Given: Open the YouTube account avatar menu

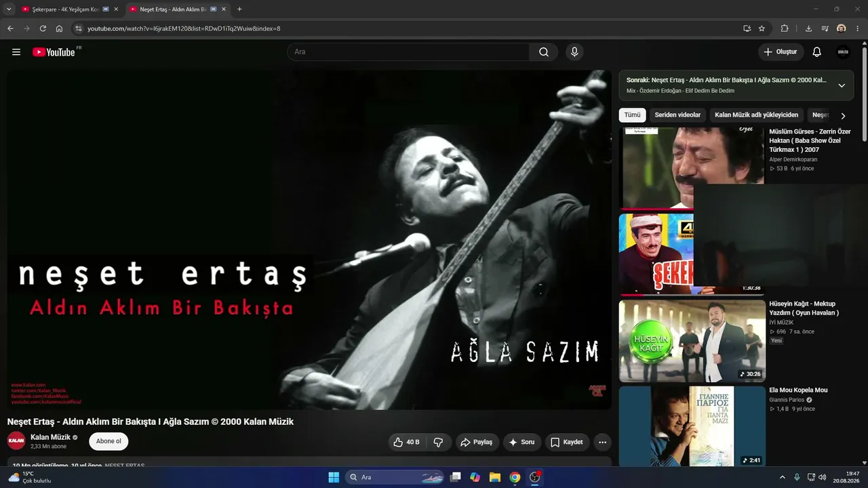Looking at the screenshot, I should [x=843, y=52].
